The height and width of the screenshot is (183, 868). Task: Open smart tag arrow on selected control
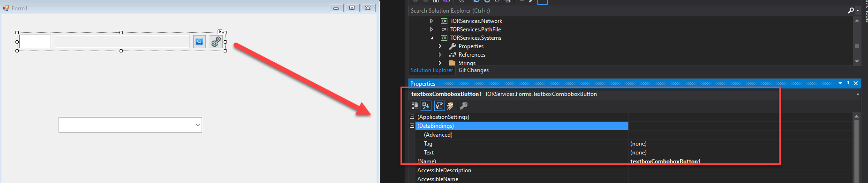point(220,31)
